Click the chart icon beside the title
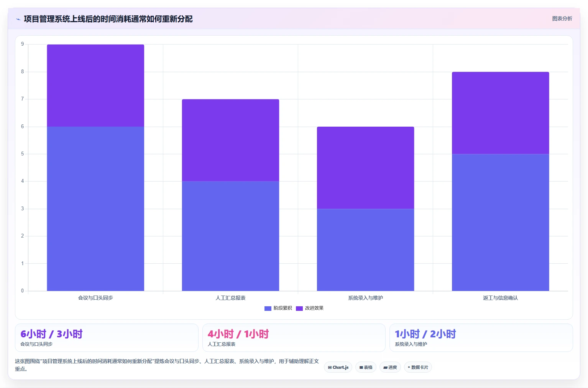 pyautogui.click(x=18, y=19)
